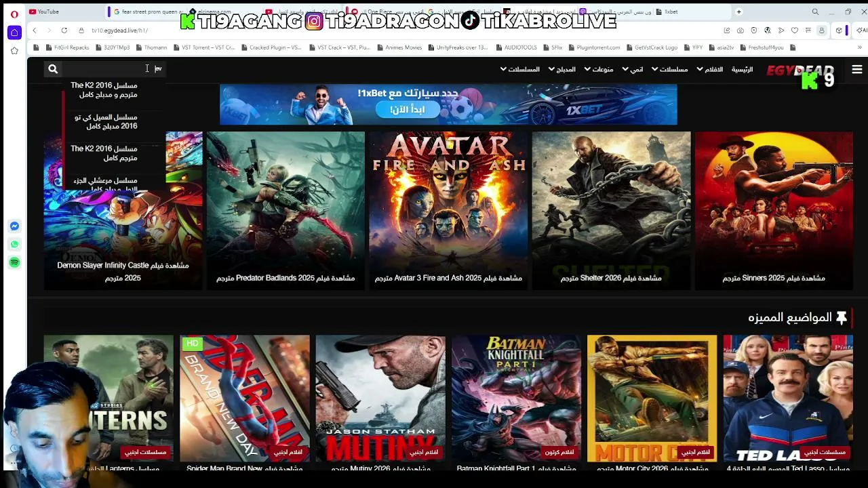Screen dimensions: 868x488
Task: Open Predator Badlands 2025 poster
Action: 285,211
